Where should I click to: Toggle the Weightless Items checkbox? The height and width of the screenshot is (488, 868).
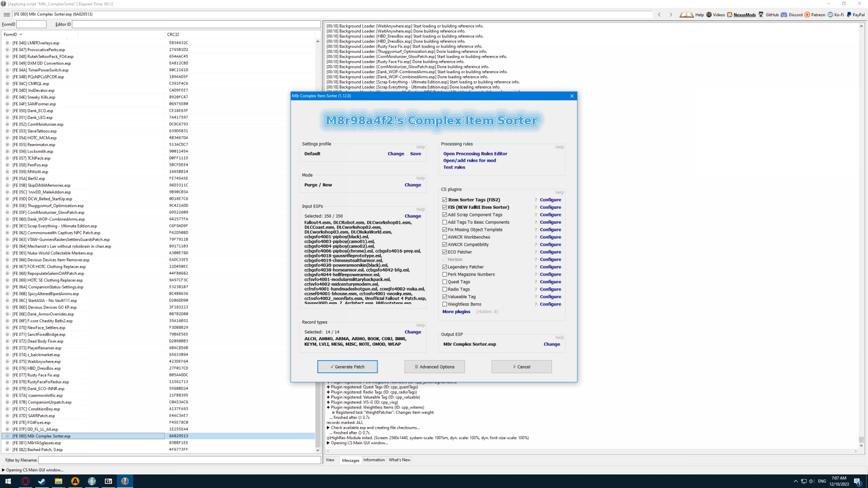tap(445, 305)
